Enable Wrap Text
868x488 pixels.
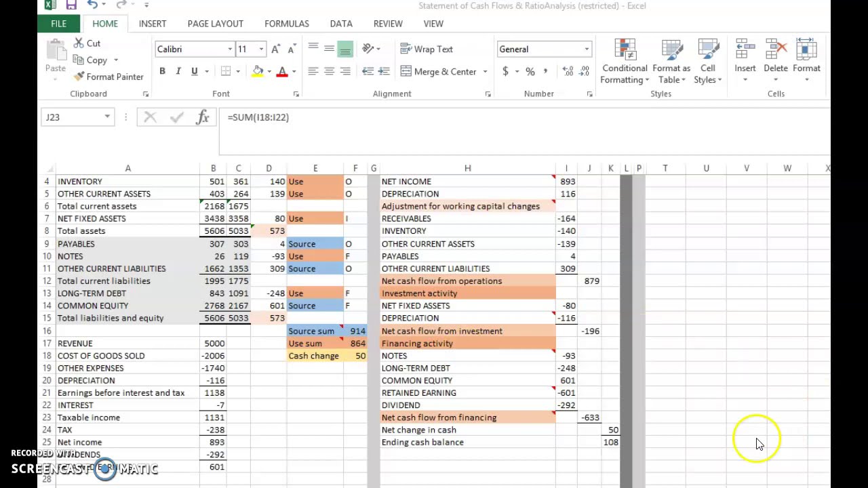point(427,49)
